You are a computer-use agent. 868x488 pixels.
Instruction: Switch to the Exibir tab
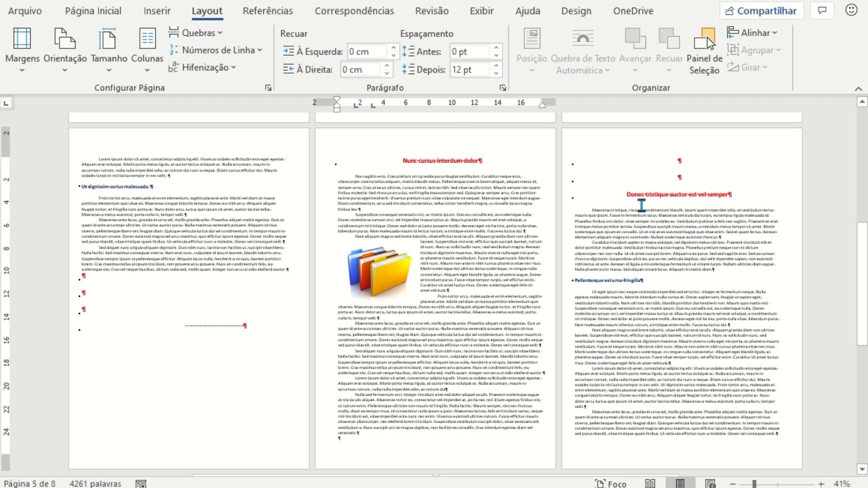(481, 11)
